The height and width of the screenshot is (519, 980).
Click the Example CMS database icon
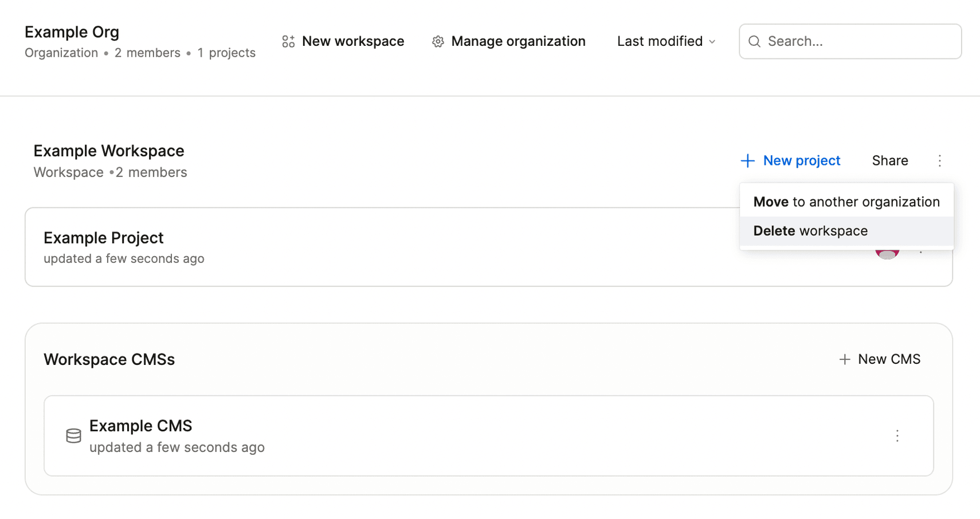(73, 436)
